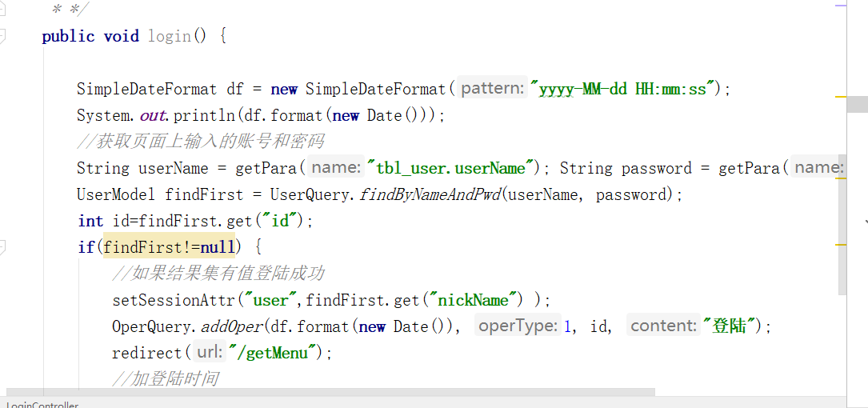868x408 pixels.
Task: Click the 'println' method call
Action: pyautogui.click(x=206, y=116)
